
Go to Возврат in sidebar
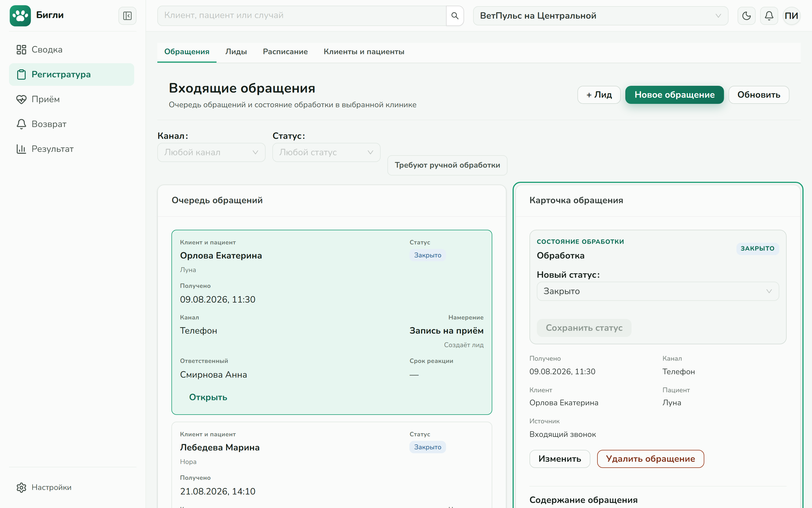[71, 124]
